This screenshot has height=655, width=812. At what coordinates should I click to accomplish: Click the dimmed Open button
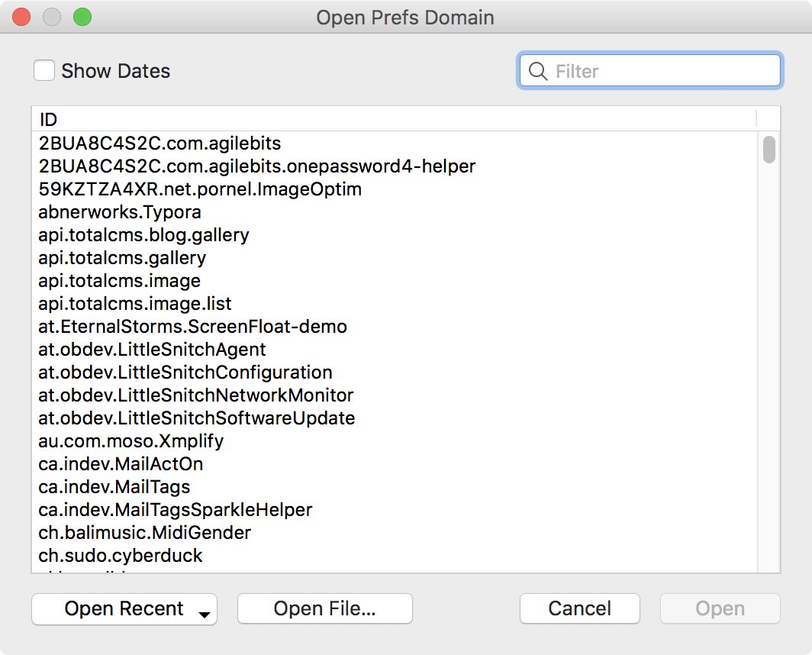720,608
